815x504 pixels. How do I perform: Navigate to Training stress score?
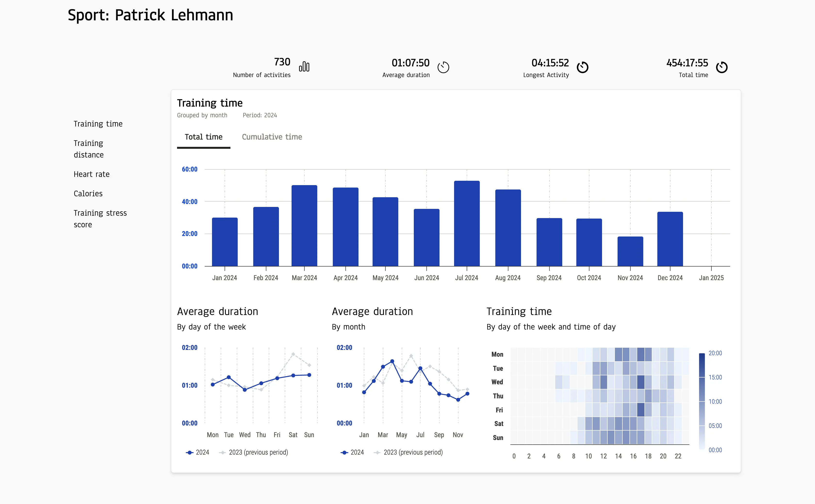click(100, 219)
